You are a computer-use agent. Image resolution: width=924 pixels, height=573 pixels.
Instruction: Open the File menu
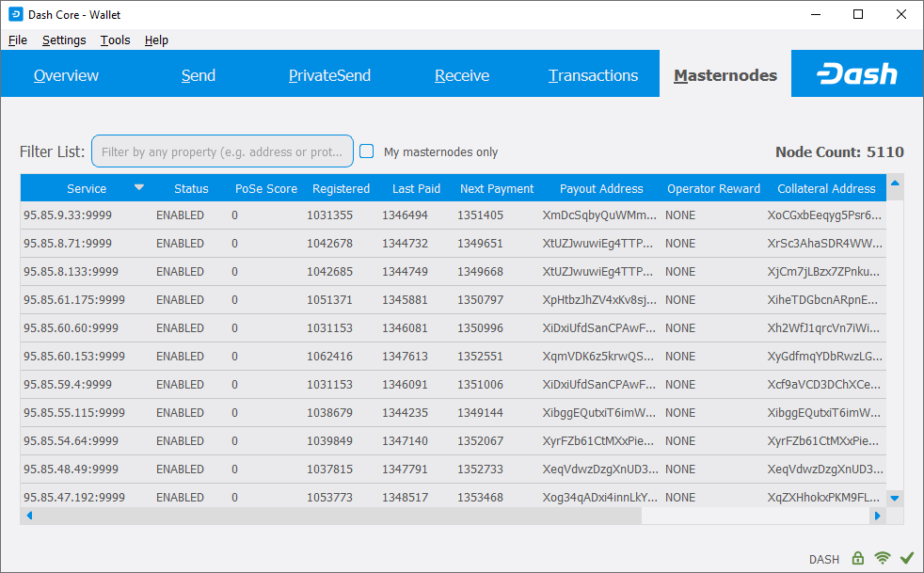pyautogui.click(x=18, y=40)
